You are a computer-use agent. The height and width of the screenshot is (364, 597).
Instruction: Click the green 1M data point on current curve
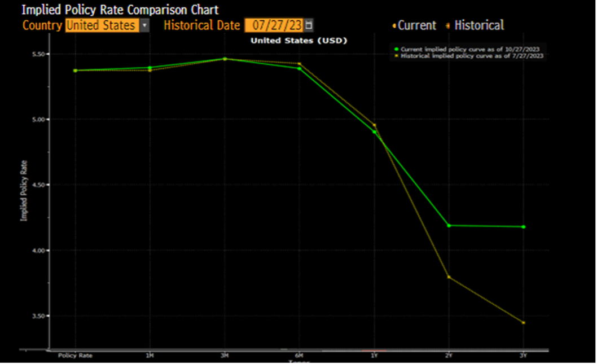click(150, 68)
